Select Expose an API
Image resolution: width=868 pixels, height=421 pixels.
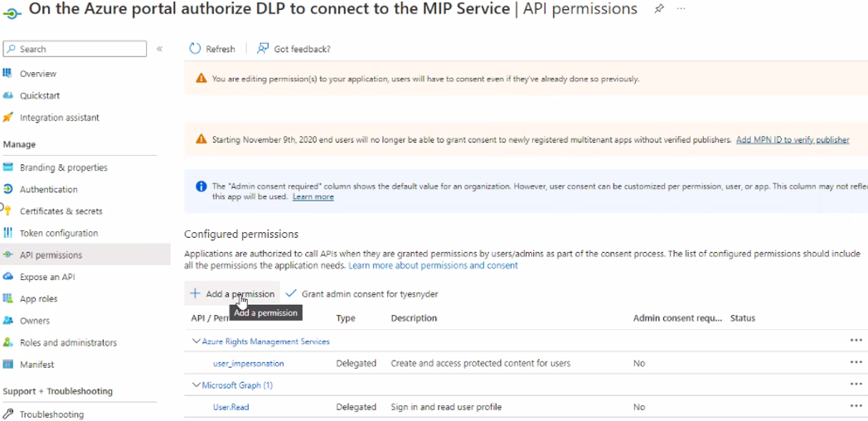tap(47, 277)
